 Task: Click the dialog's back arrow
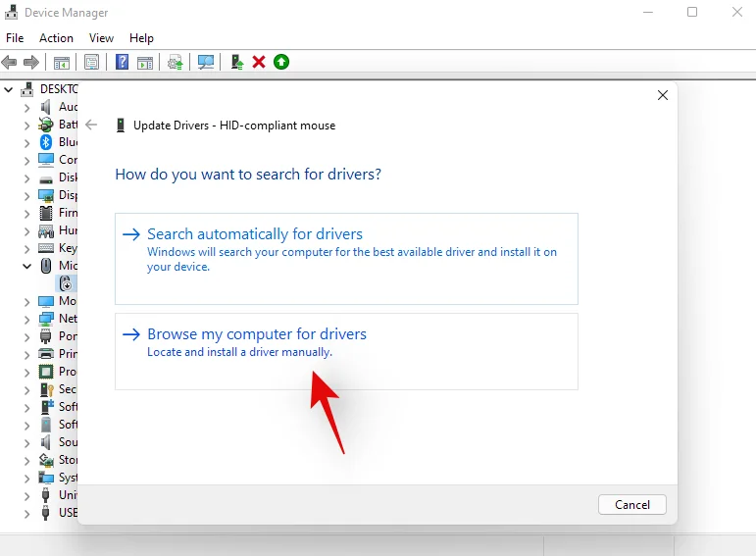(x=91, y=126)
